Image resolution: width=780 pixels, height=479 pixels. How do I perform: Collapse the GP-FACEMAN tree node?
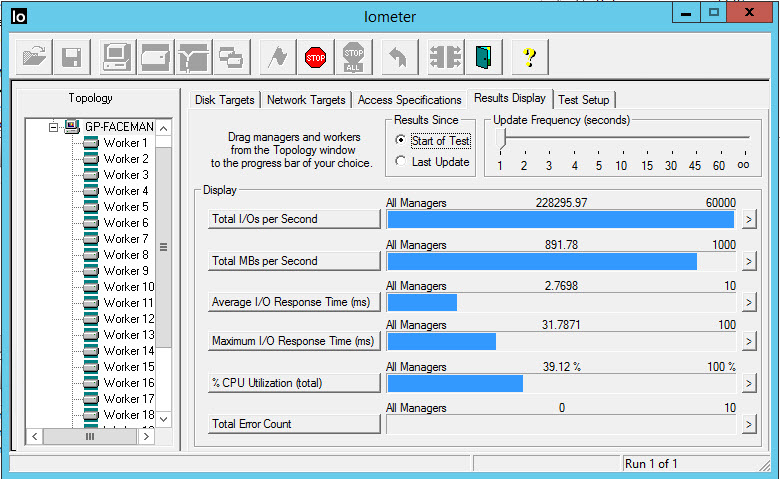[x=53, y=127]
